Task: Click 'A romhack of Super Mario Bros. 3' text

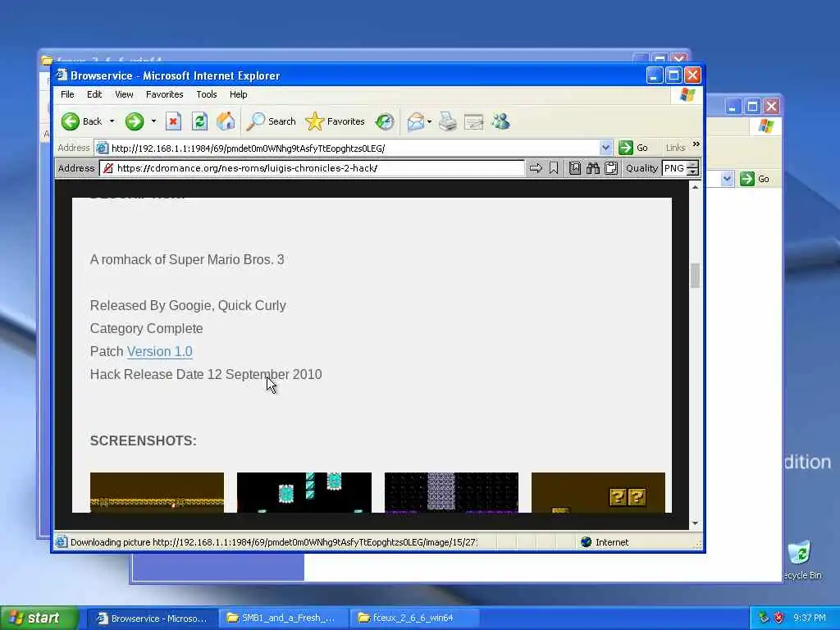Action: tap(187, 259)
